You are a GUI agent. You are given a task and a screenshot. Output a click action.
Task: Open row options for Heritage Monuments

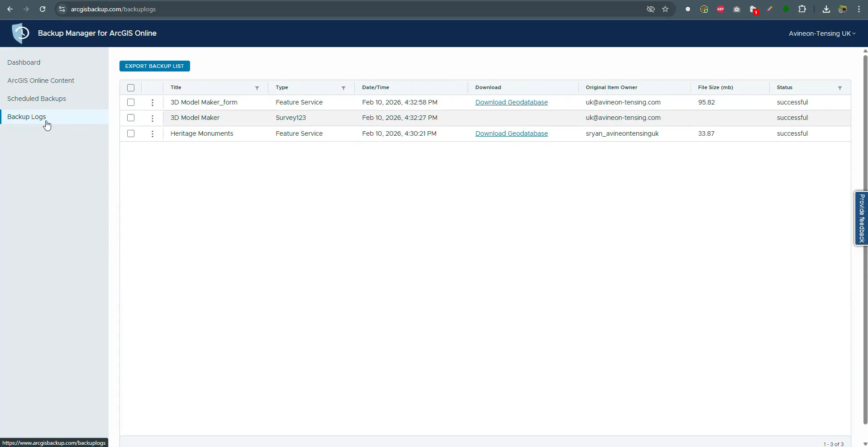tap(153, 134)
